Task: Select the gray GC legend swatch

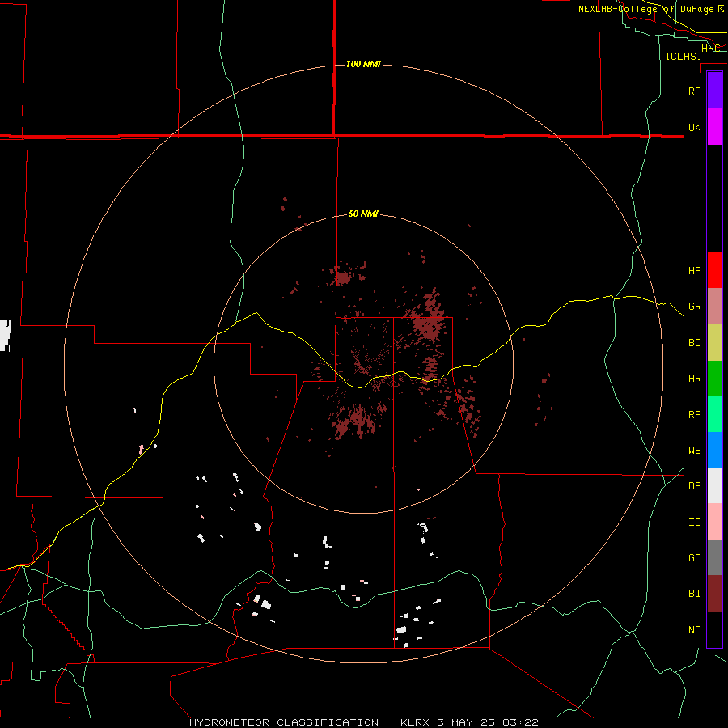Action: click(714, 557)
